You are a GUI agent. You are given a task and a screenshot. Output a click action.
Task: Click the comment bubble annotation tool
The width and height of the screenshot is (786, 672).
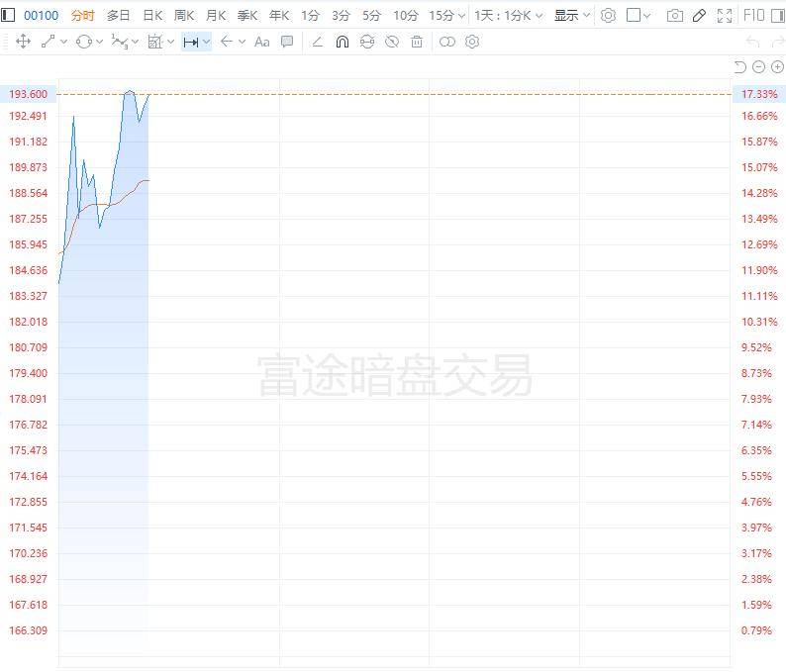[x=287, y=42]
